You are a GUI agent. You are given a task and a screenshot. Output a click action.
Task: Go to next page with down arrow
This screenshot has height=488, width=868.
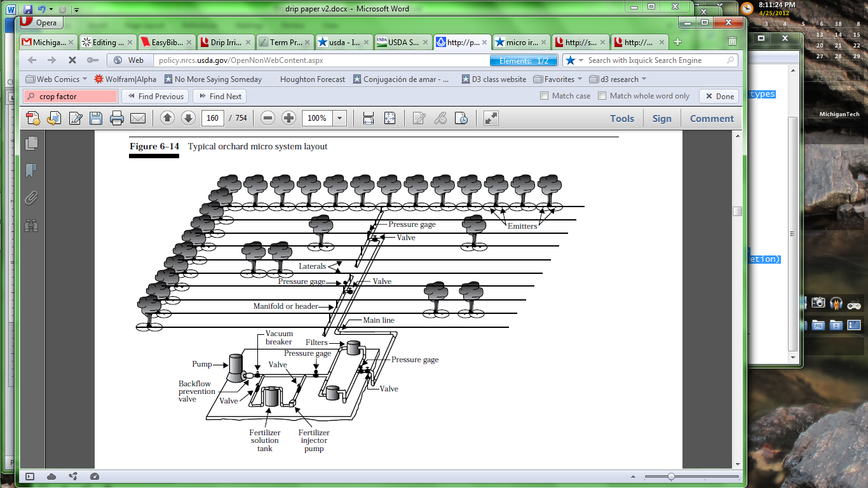188,118
